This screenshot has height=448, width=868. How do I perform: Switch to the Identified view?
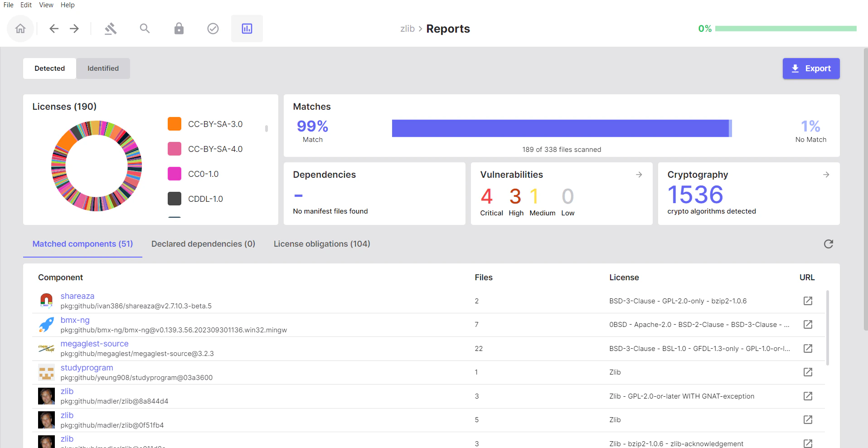tap(103, 68)
